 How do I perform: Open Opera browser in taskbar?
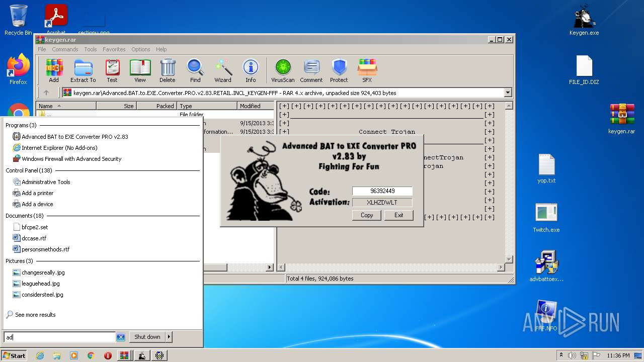(108, 355)
